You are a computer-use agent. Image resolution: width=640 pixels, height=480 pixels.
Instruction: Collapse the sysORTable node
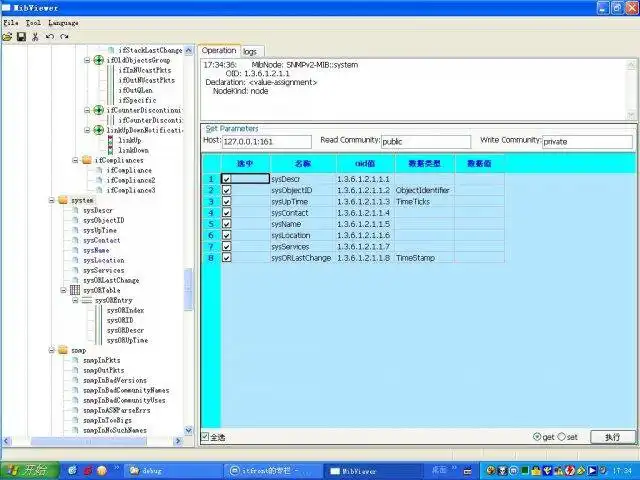(x=64, y=290)
